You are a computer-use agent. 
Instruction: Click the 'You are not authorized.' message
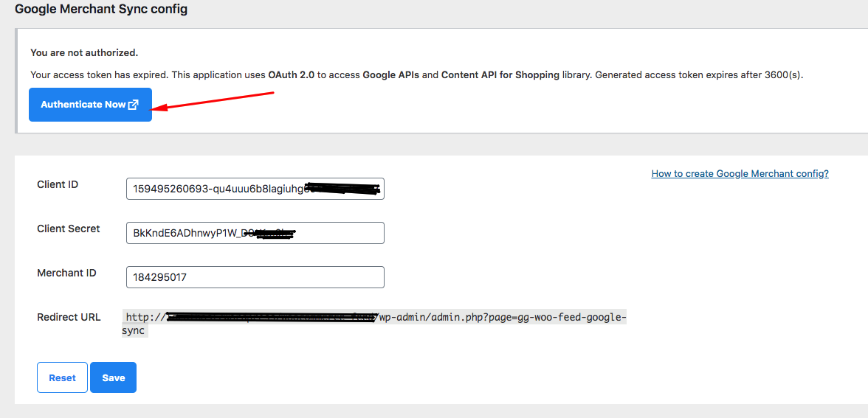(x=84, y=53)
